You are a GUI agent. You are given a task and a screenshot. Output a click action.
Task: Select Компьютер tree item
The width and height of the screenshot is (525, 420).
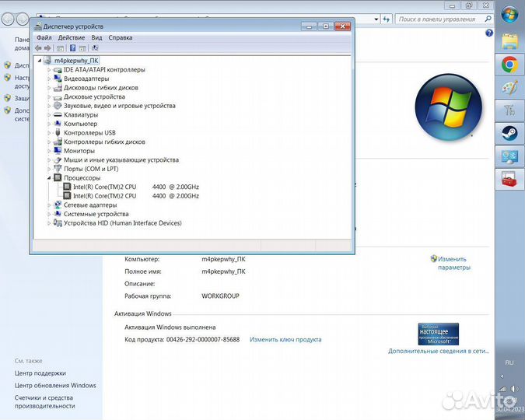tap(80, 124)
